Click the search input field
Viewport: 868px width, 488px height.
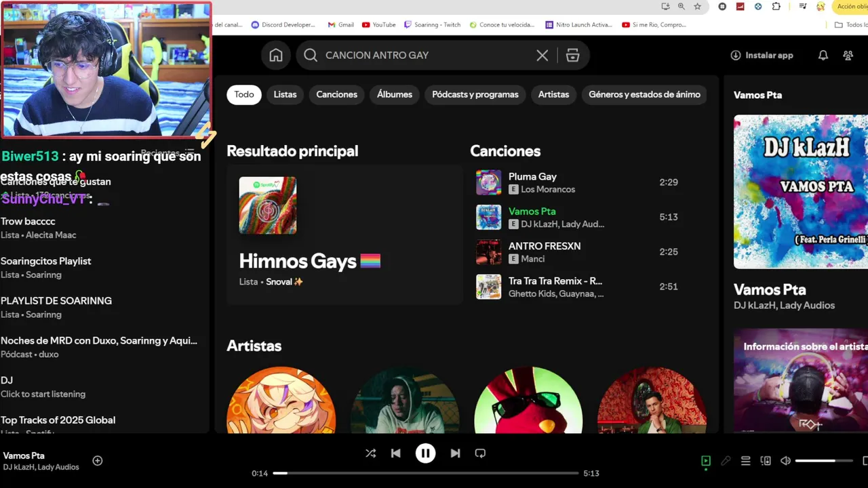(x=427, y=56)
